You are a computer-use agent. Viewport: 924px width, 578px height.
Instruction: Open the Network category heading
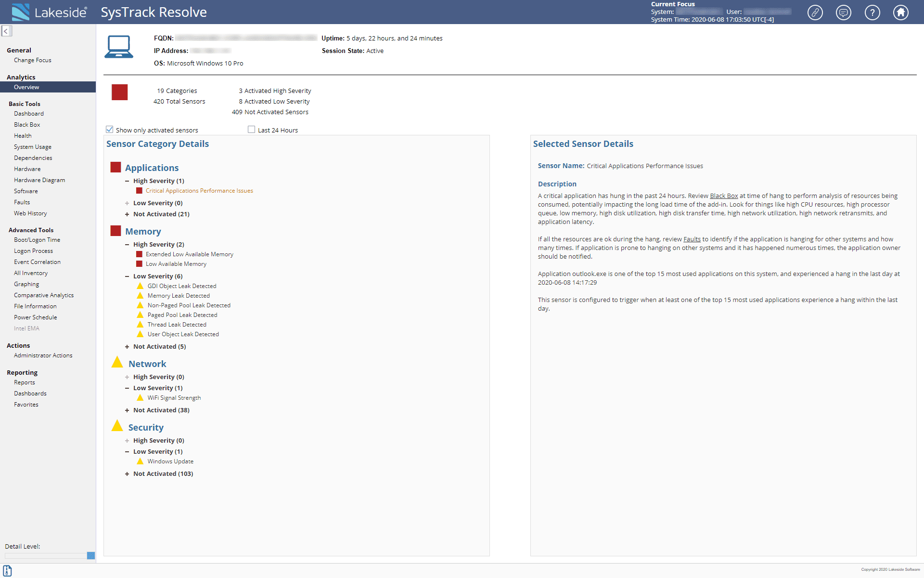click(x=147, y=364)
